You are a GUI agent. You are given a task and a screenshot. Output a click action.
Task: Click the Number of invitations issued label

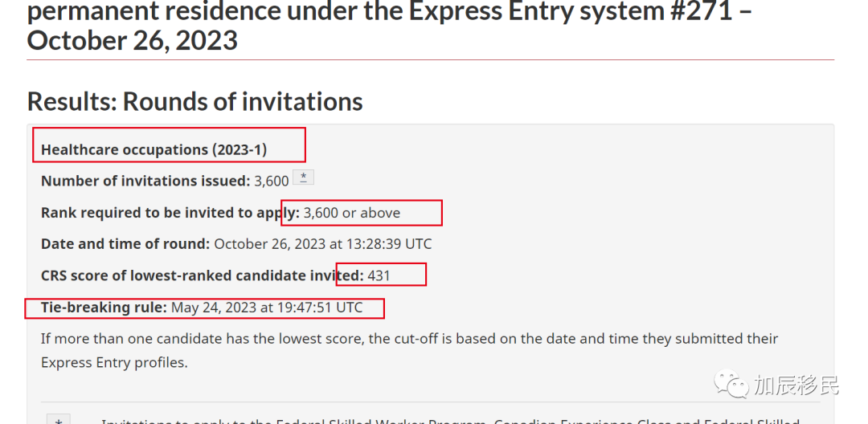point(145,181)
